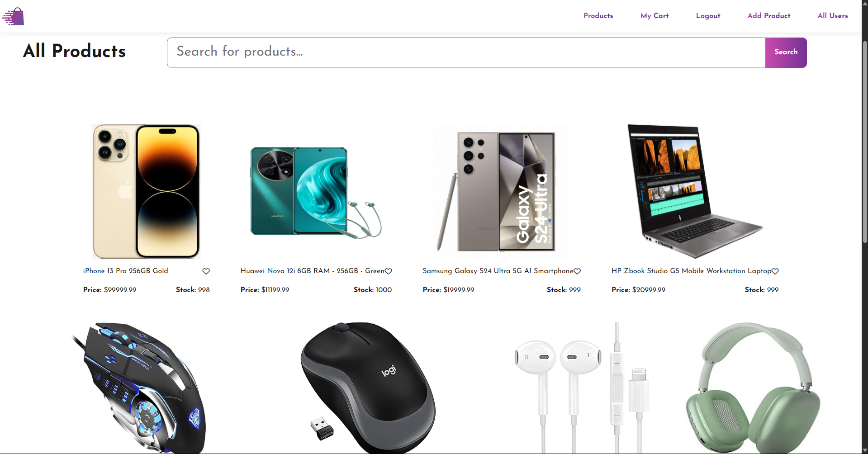Toggle wishlist heart for HP Zbook laptop
The width and height of the screenshot is (868, 454).
click(x=775, y=271)
